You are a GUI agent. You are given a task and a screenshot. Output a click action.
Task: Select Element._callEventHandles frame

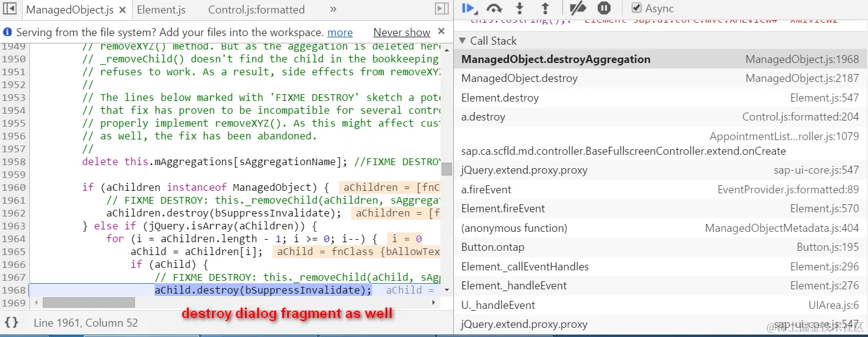tap(660, 267)
